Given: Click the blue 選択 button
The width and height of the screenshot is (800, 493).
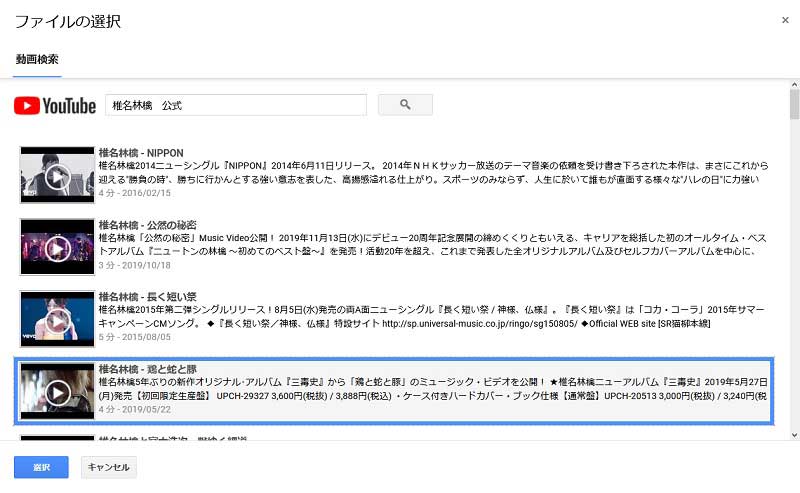Looking at the screenshot, I should coord(41,467).
